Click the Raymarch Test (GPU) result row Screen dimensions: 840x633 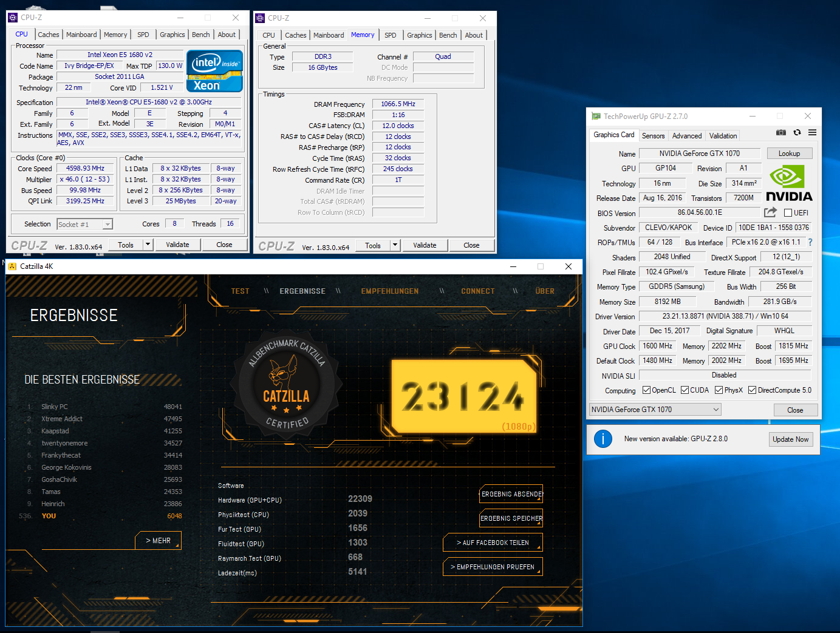coord(292,558)
